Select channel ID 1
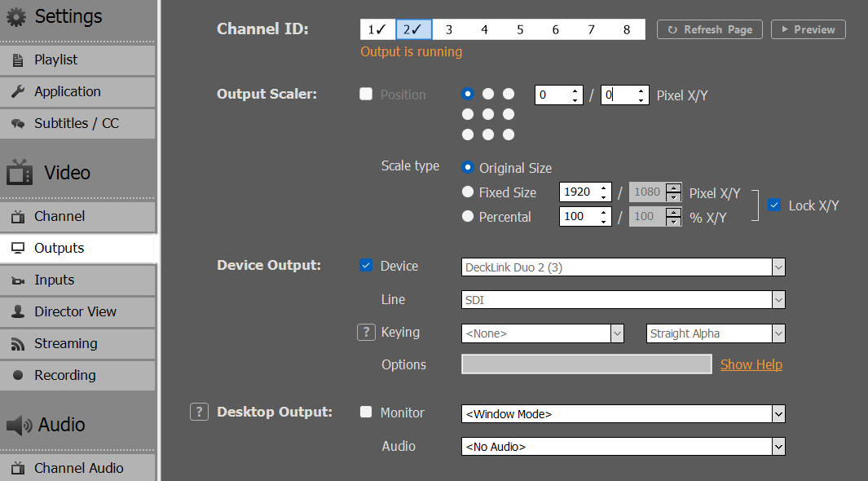The width and height of the screenshot is (868, 481). point(377,29)
